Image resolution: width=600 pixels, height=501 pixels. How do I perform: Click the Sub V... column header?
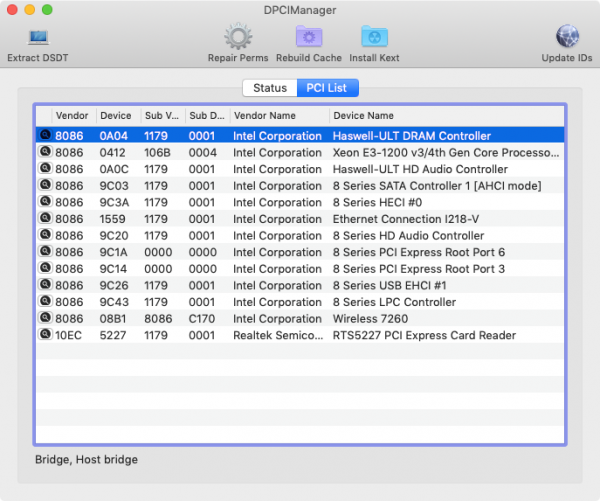point(162,116)
